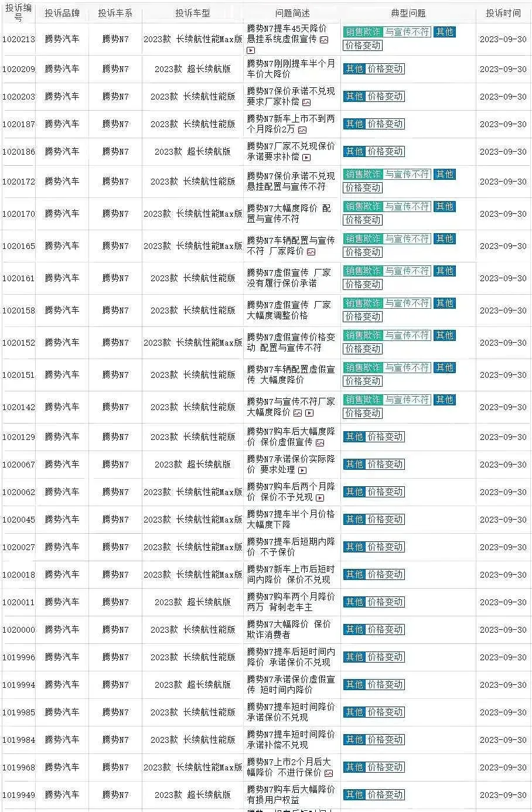Screen dimensions: 532x812
Task: Click the 价格变动 tag in row 1020170
Action: [363, 220]
